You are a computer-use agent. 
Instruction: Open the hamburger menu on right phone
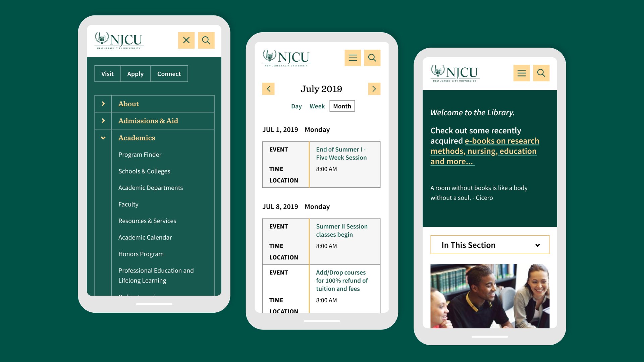(x=521, y=72)
